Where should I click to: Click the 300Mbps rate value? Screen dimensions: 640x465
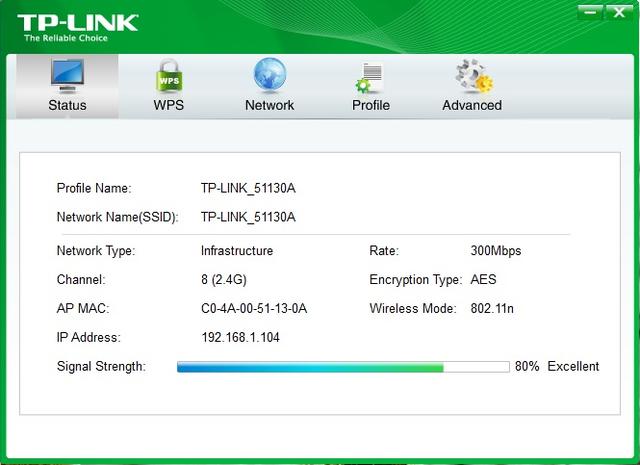coord(496,251)
